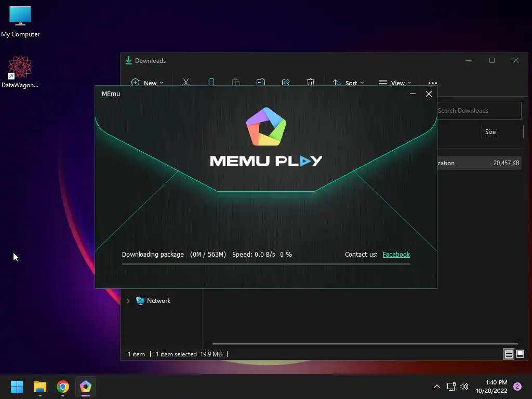The height and width of the screenshot is (399, 532).
Task: Click the Search Downloads field
Action: click(479, 111)
